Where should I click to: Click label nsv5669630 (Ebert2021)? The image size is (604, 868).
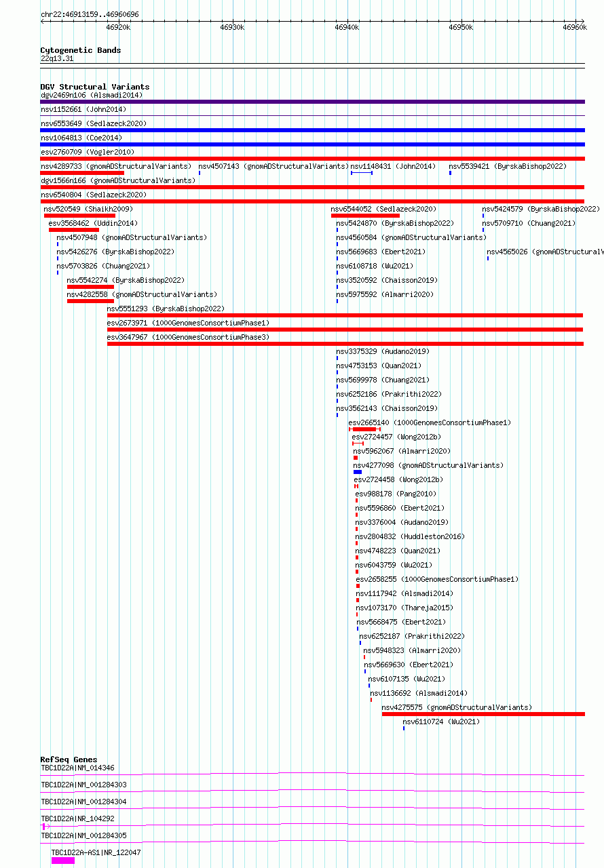(409, 665)
